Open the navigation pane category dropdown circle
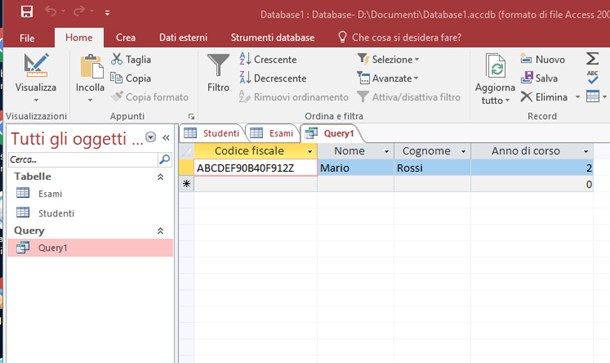This screenshot has height=363, width=610. (151, 137)
